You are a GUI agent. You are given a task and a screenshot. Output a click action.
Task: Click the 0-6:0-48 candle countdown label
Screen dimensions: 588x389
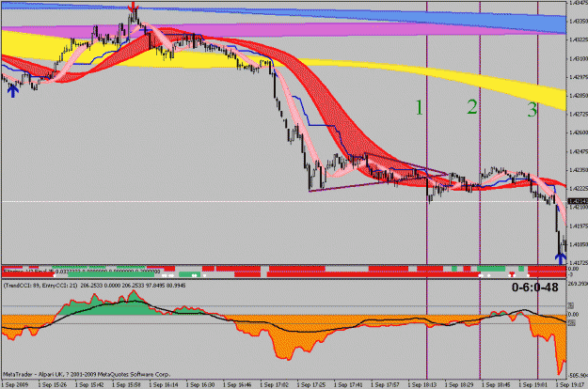tap(534, 288)
